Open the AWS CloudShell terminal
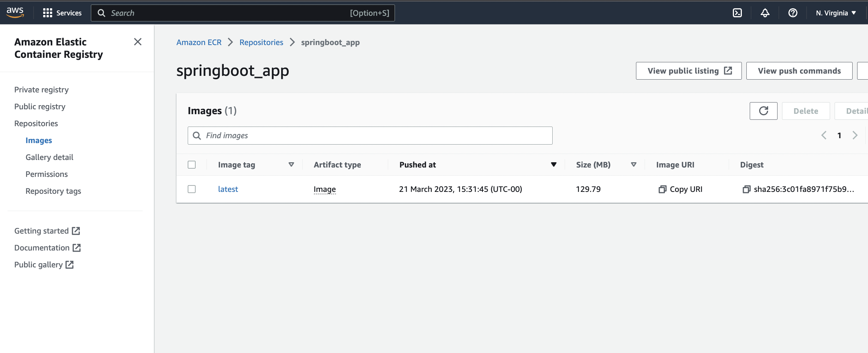Viewport: 868px width, 353px height. pos(738,13)
